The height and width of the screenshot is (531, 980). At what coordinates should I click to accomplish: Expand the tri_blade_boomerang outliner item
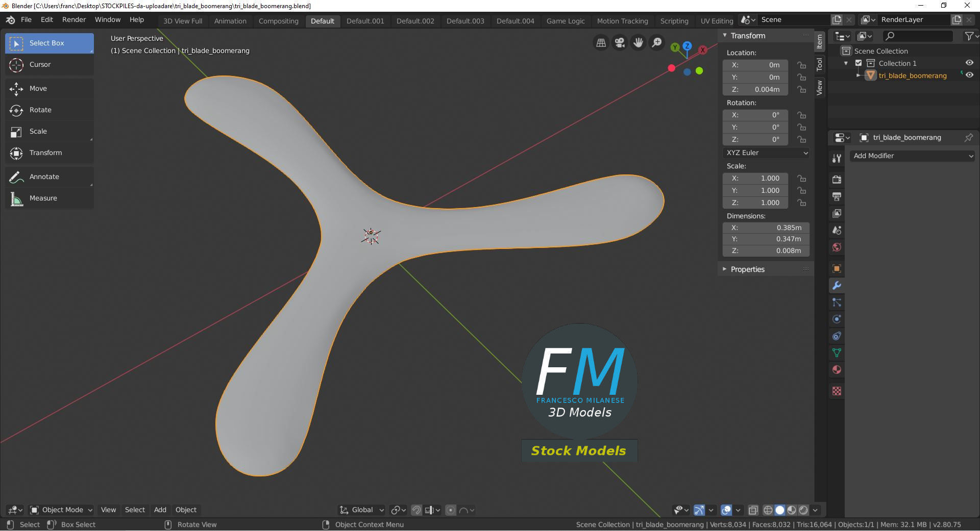click(x=859, y=75)
